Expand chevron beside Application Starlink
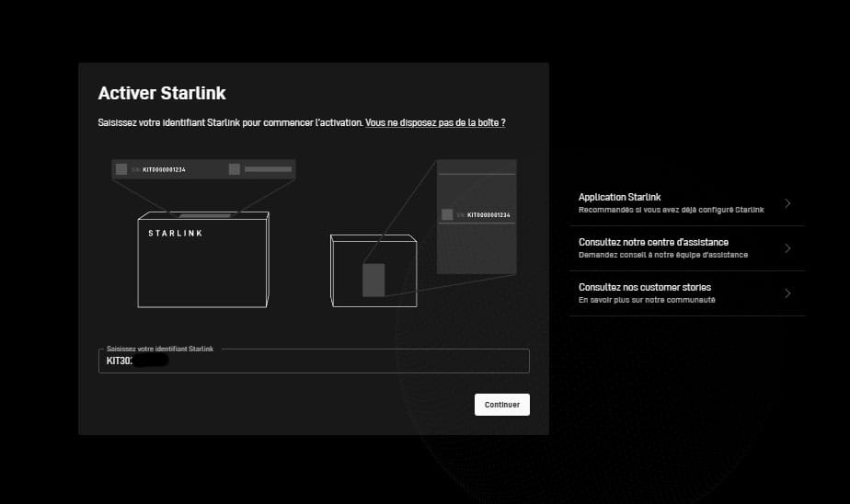This screenshot has height=504, width=850. click(787, 203)
